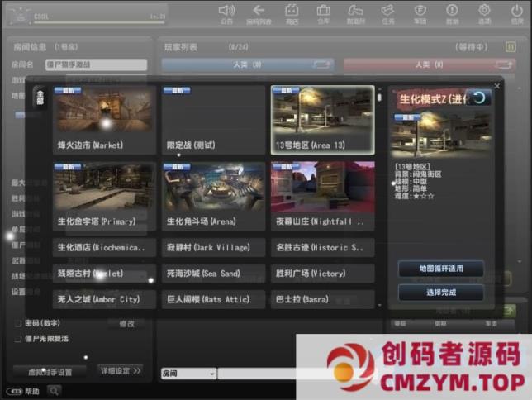Choose 生化酒店 (Biochemica..) from map list
The height and width of the screenshot is (400, 532).
coord(104,248)
